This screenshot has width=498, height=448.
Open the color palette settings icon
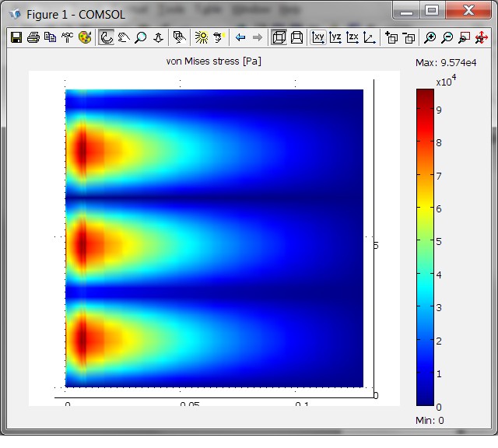[85, 37]
